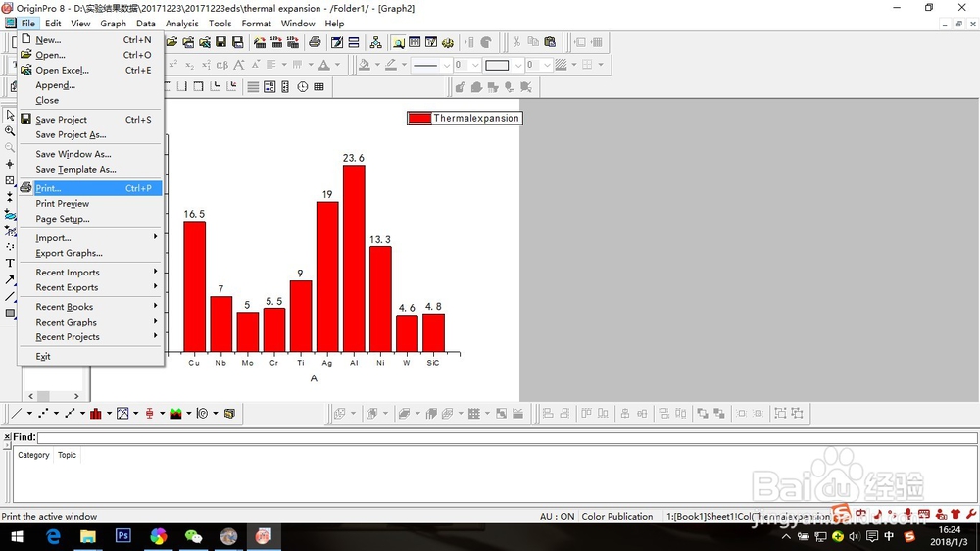
Task: Click the Box chart plot icon
Action: pyautogui.click(x=149, y=413)
